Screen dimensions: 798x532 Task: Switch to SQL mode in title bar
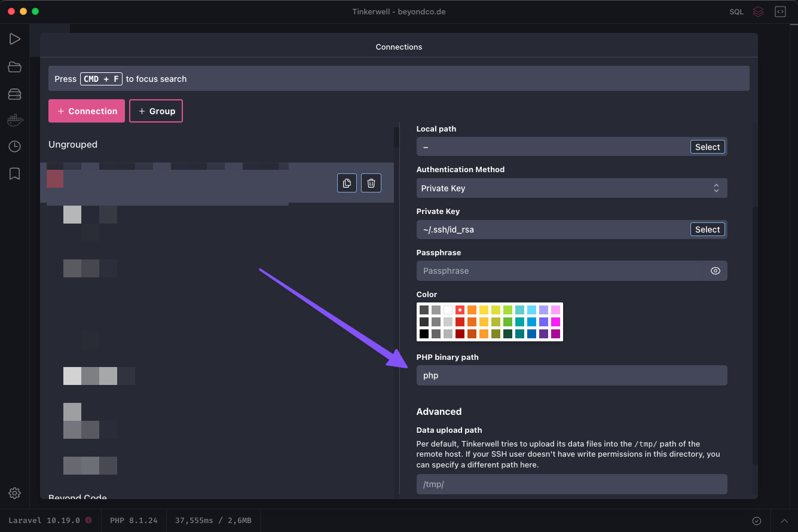tap(736, 12)
